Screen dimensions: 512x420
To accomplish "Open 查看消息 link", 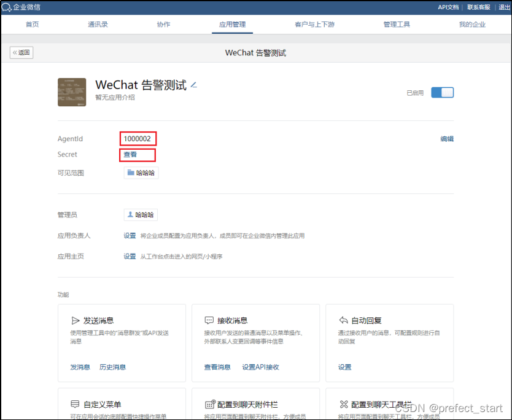I will point(217,367).
